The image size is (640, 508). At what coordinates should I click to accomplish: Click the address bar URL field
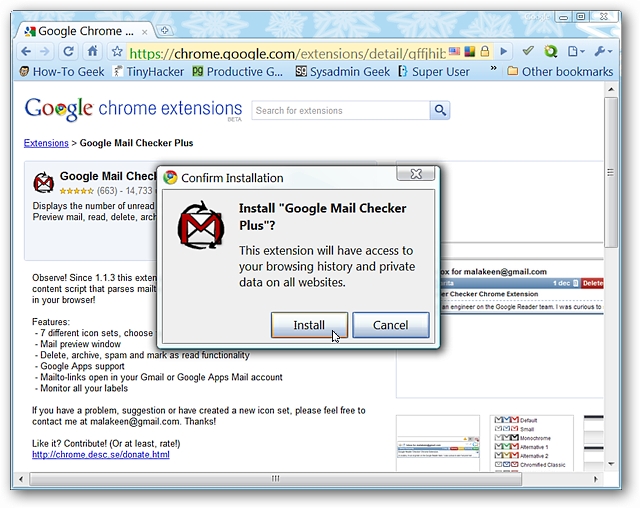(x=287, y=52)
